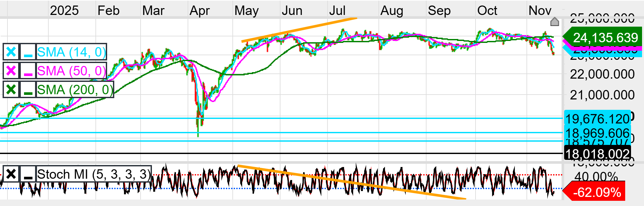Viewport: 644px width, 206px height.
Task: Click the red -62.09% Stoch value label
Action: (596, 192)
